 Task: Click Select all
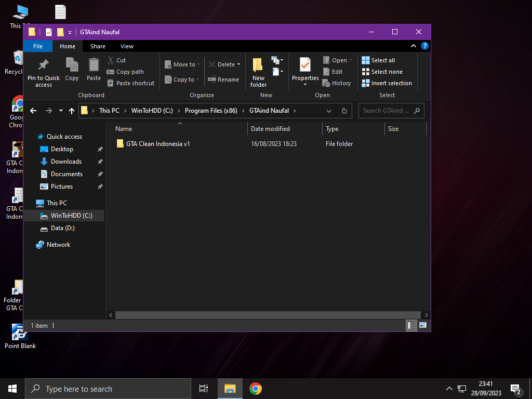point(378,60)
